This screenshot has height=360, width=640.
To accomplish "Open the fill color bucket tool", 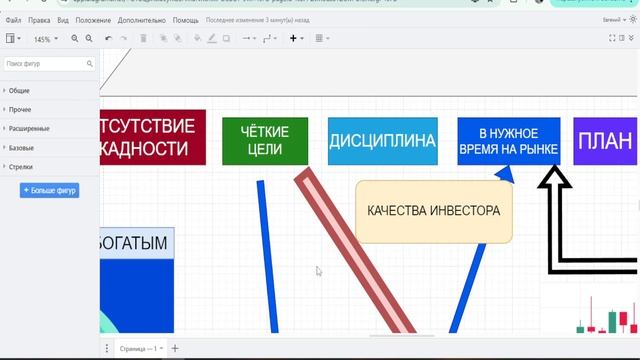I will [198, 38].
